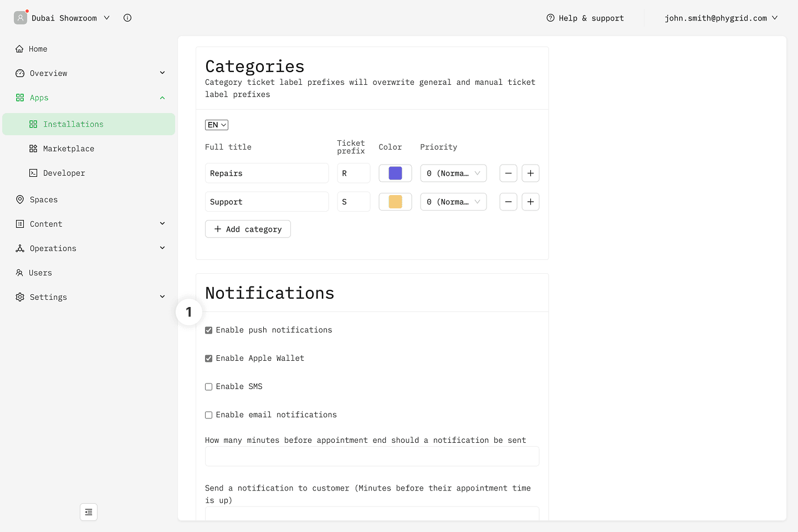Select the Developer submenu item

(64, 173)
